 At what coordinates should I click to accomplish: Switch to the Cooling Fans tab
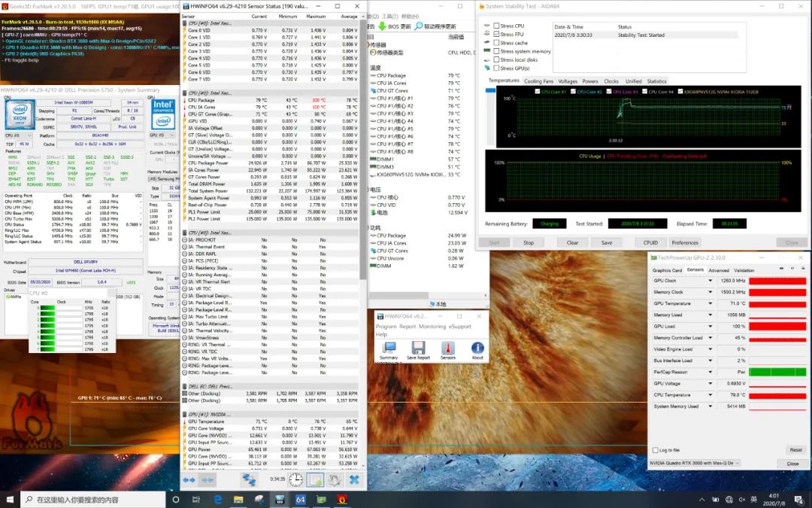tap(538, 81)
